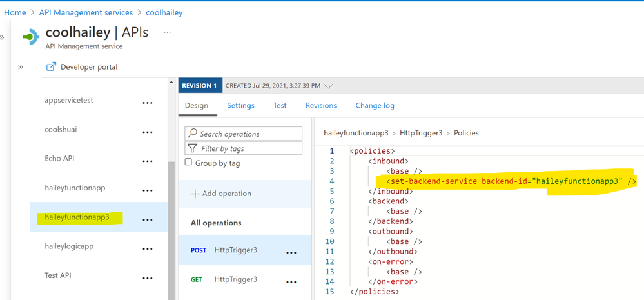Open the options menu for haileylogicapp

pos(148,249)
